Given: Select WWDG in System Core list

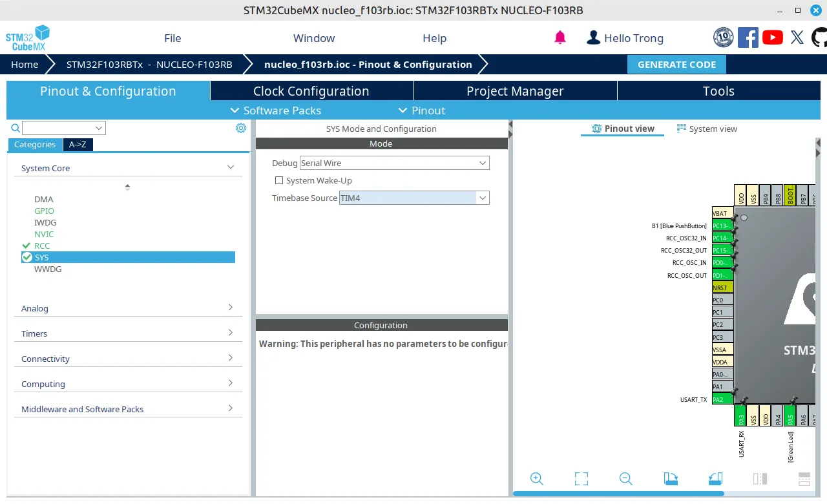Looking at the screenshot, I should tap(48, 269).
